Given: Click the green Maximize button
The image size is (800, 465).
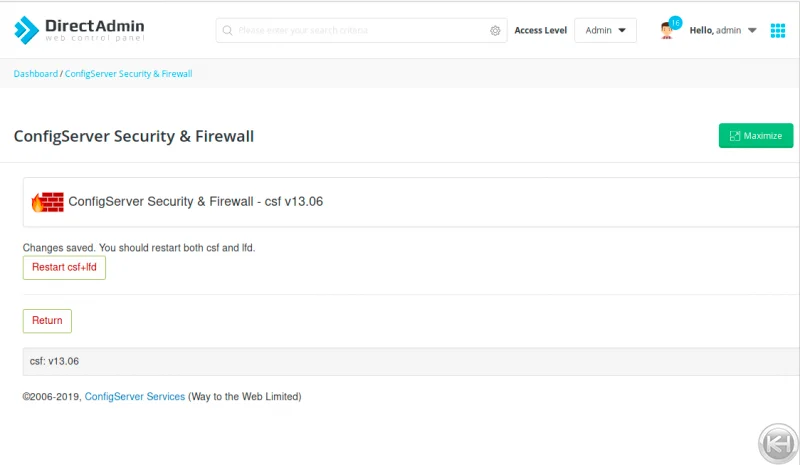Looking at the screenshot, I should point(756,136).
